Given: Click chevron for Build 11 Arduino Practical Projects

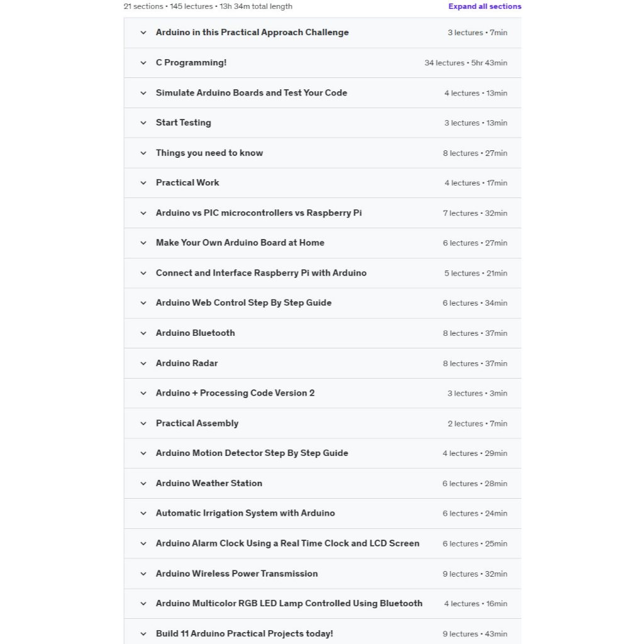Looking at the screenshot, I should 143,634.
